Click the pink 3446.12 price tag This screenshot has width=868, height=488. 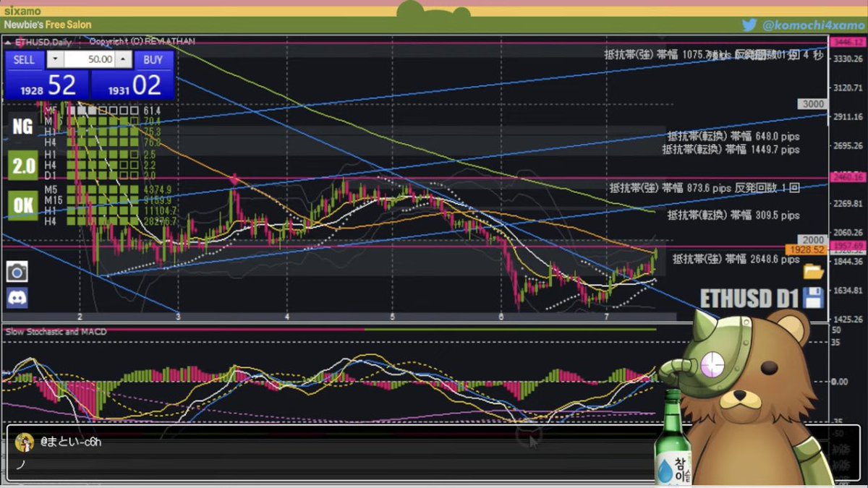[x=847, y=43]
